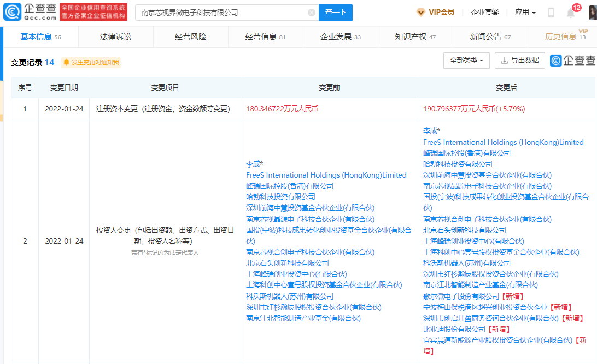Open the 企业套餐 link
Screen dimensions: 597x364
point(485,12)
